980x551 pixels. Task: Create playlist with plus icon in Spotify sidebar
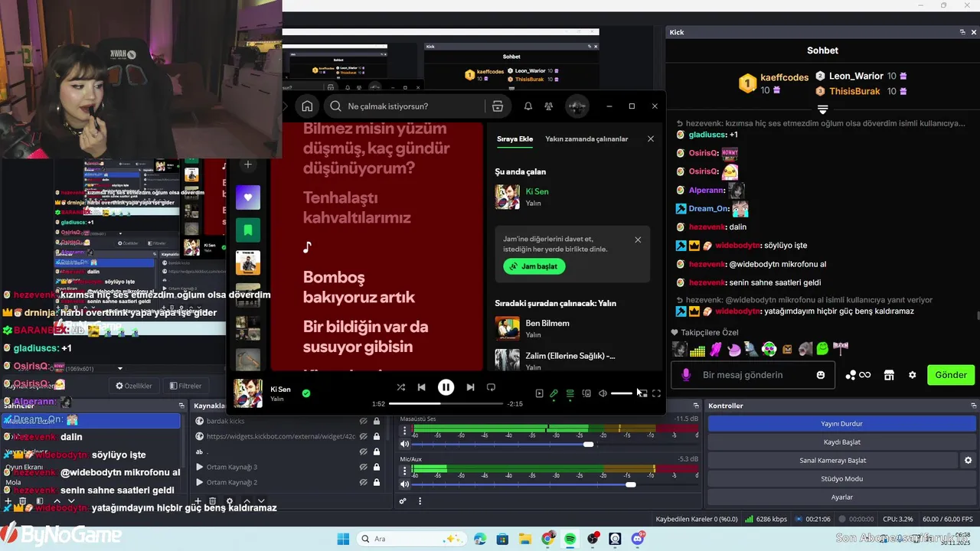pyautogui.click(x=247, y=165)
